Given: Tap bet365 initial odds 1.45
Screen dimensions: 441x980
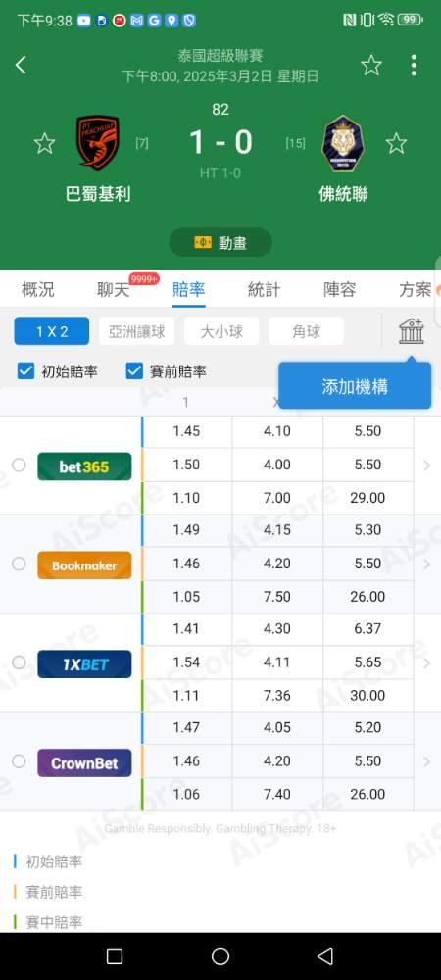Looking at the screenshot, I should point(186,431).
